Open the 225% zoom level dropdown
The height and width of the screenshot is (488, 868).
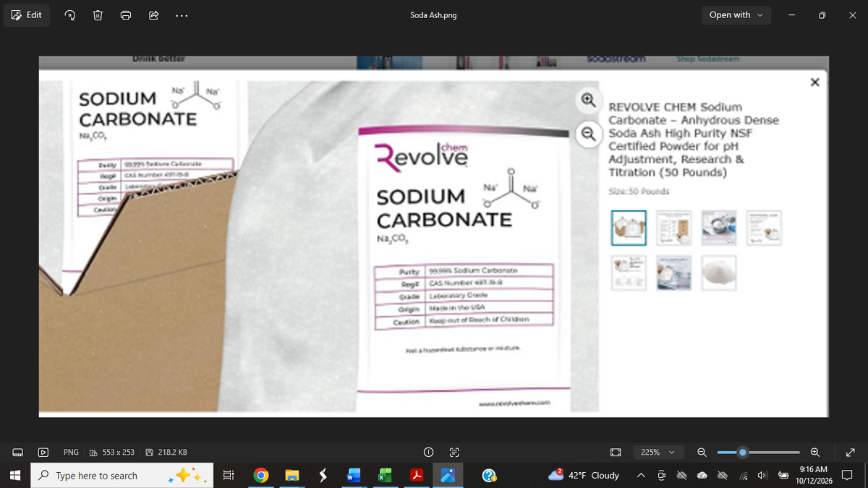click(x=658, y=453)
